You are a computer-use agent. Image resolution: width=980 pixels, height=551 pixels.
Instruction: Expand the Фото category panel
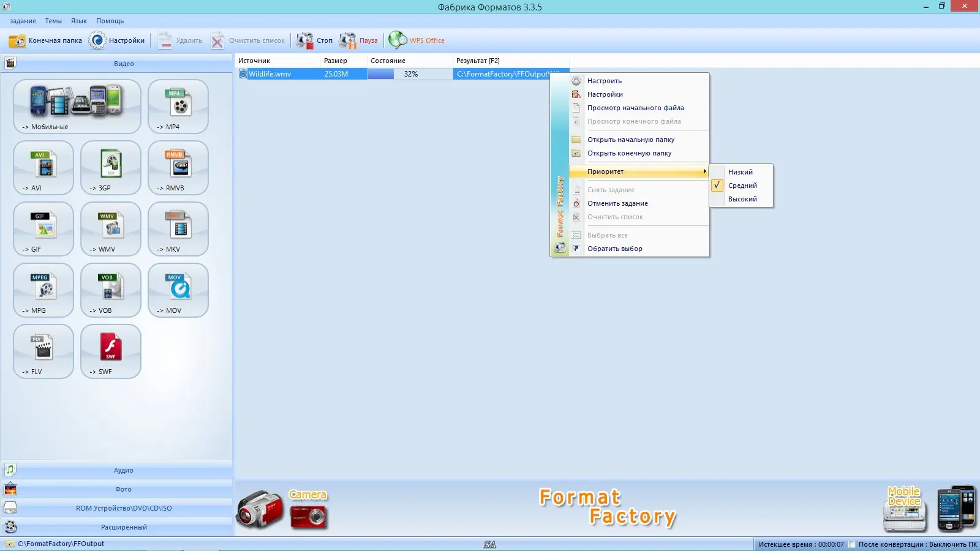pyautogui.click(x=116, y=489)
